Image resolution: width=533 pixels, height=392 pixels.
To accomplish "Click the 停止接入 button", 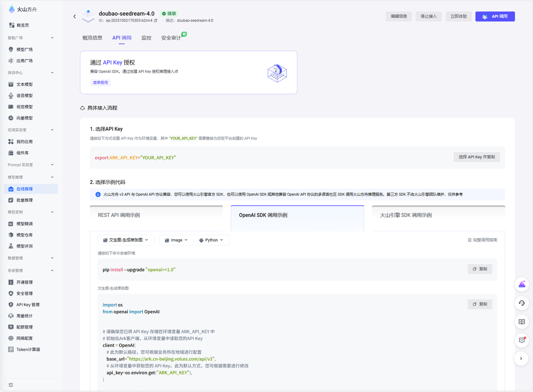I will [x=429, y=17].
